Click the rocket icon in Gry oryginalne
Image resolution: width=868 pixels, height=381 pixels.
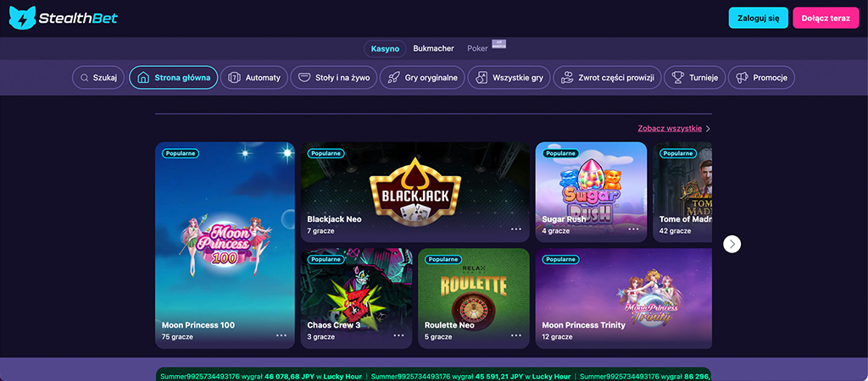(393, 78)
